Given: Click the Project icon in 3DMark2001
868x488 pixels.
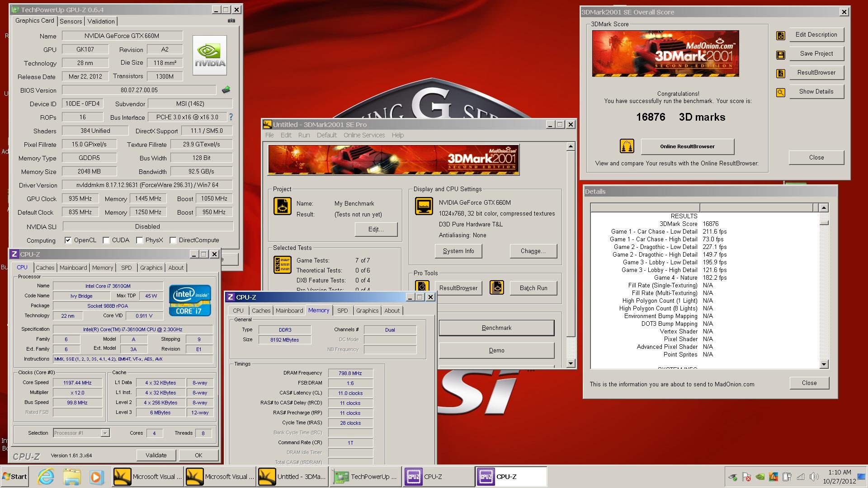Looking at the screenshot, I should click(282, 206).
